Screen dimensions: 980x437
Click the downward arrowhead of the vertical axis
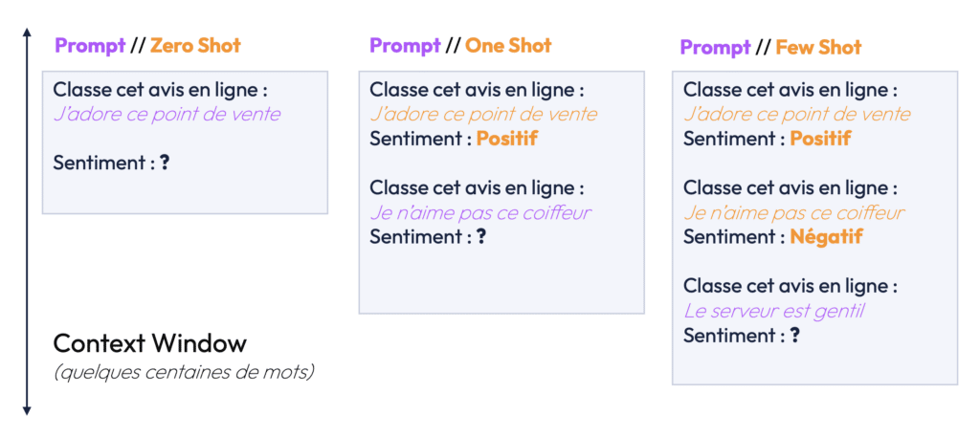pos(26,410)
